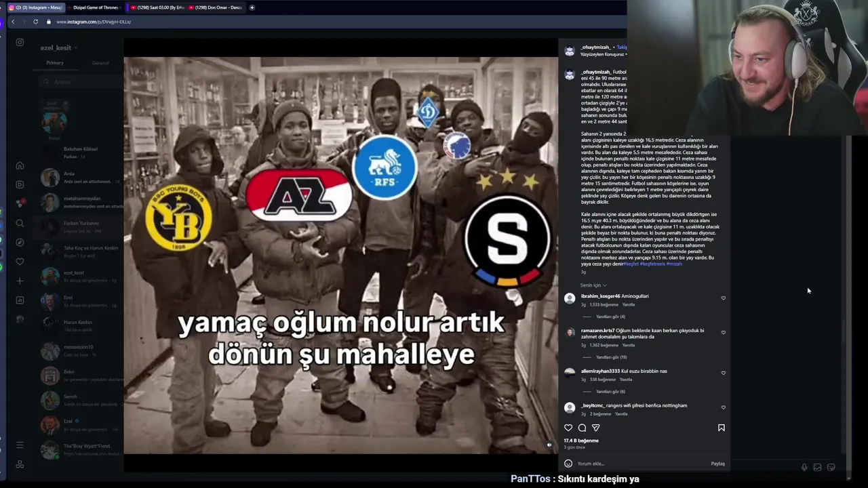Switch to Saat 03.00 YouTube tab

pos(155,7)
